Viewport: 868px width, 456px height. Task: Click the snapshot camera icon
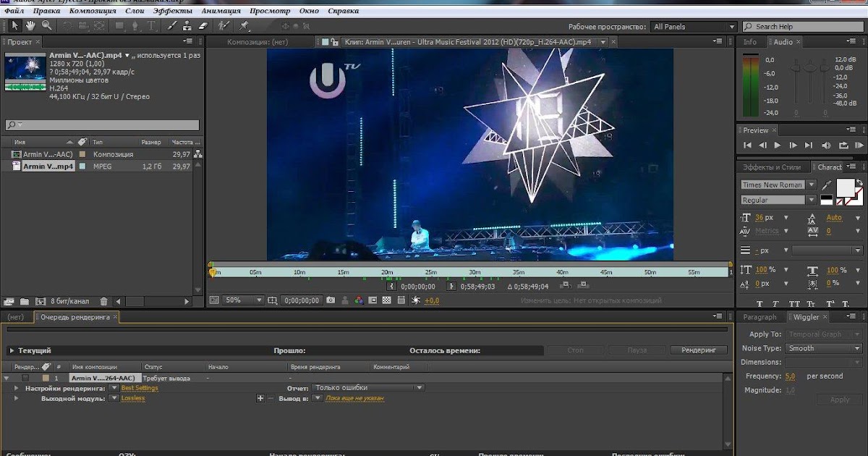pyautogui.click(x=331, y=300)
